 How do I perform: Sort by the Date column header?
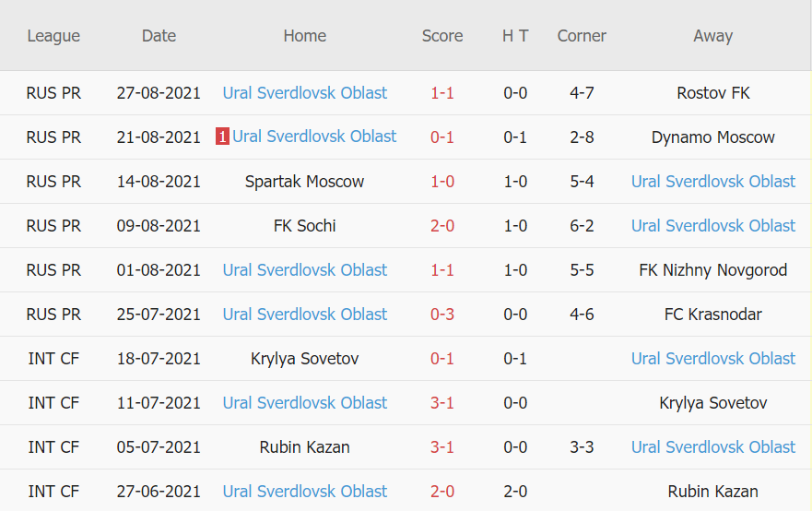tap(159, 36)
